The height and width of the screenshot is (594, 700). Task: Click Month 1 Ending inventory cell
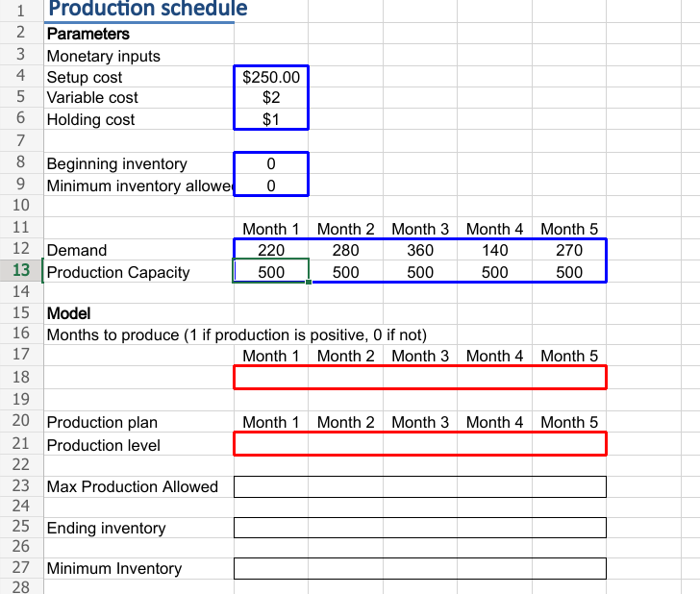click(271, 528)
